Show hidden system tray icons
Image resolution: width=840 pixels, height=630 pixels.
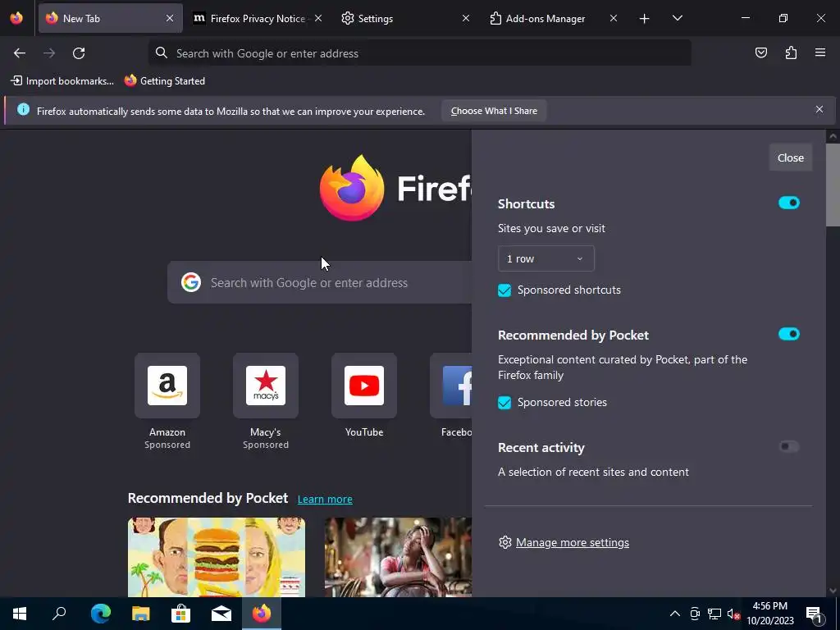coord(675,614)
